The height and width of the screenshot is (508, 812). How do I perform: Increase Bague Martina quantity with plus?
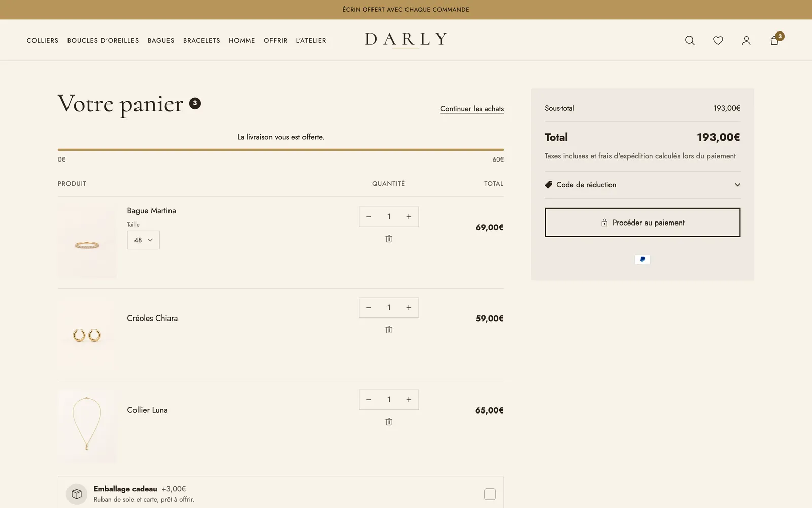tap(409, 217)
